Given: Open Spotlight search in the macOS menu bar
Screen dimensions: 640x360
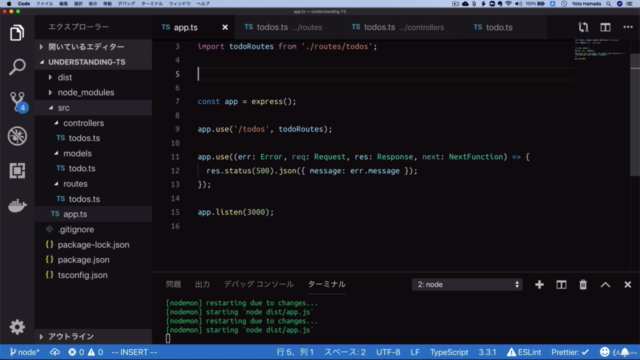Looking at the screenshot, I should click(609, 4).
